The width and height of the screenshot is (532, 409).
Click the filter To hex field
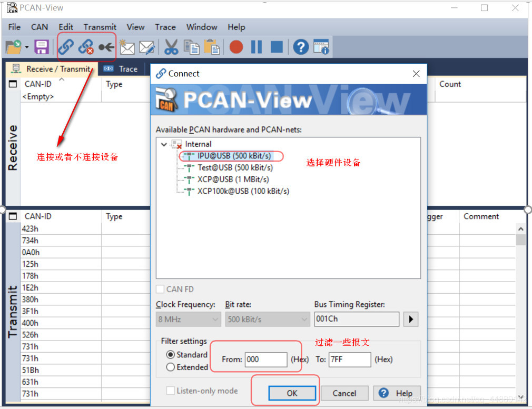(x=350, y=360)
